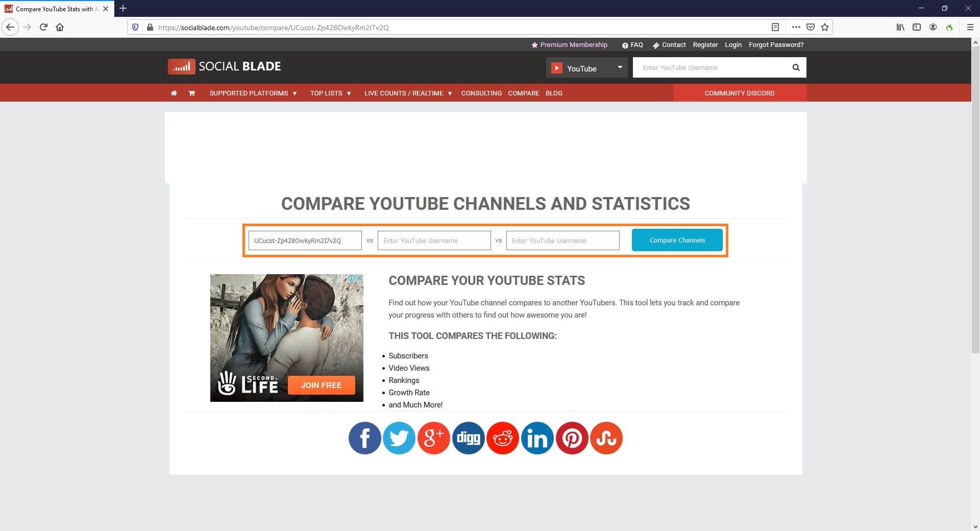Click the Login link
Image resolution: width=980 pixels, height=531 pixels.
(x=733, y=45)
